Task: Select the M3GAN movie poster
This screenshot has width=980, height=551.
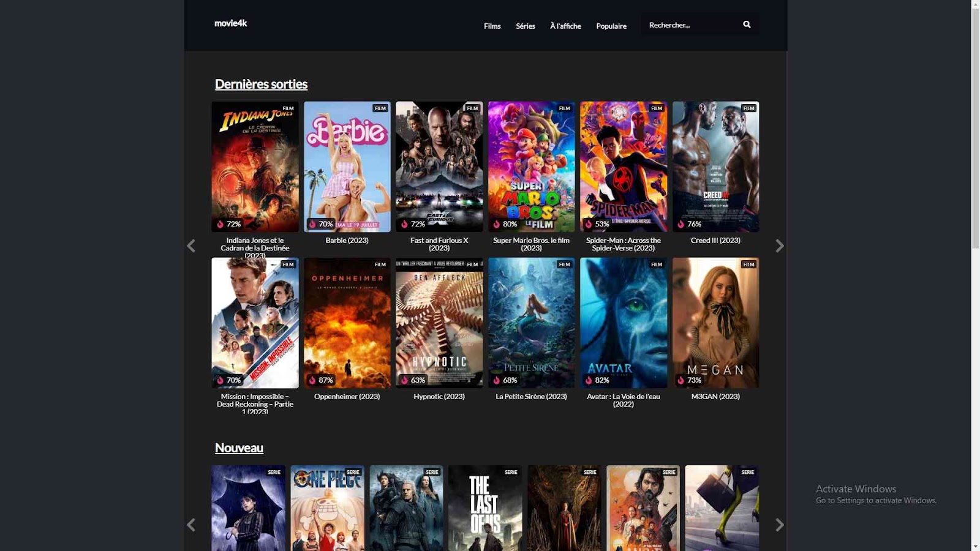Action: 715,323
